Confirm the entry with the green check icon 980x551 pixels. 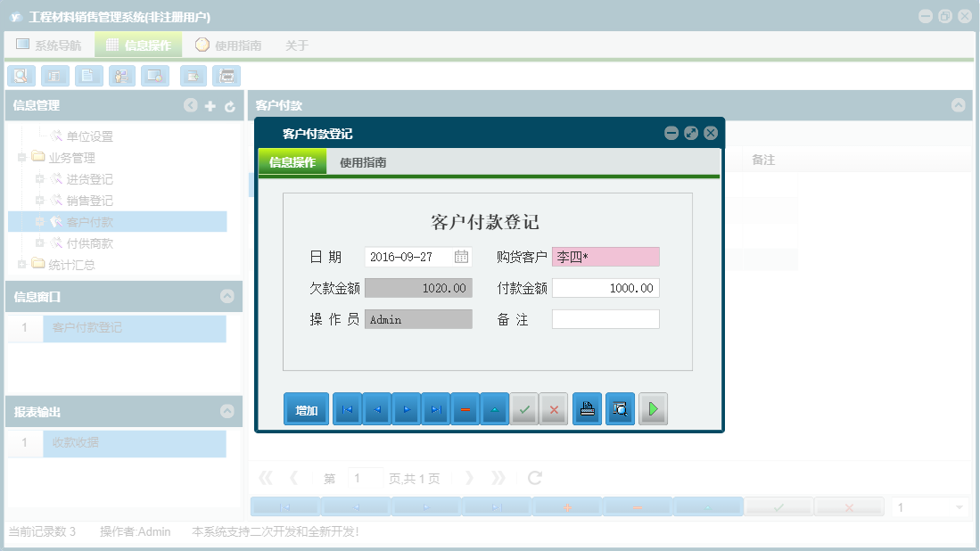524,408
